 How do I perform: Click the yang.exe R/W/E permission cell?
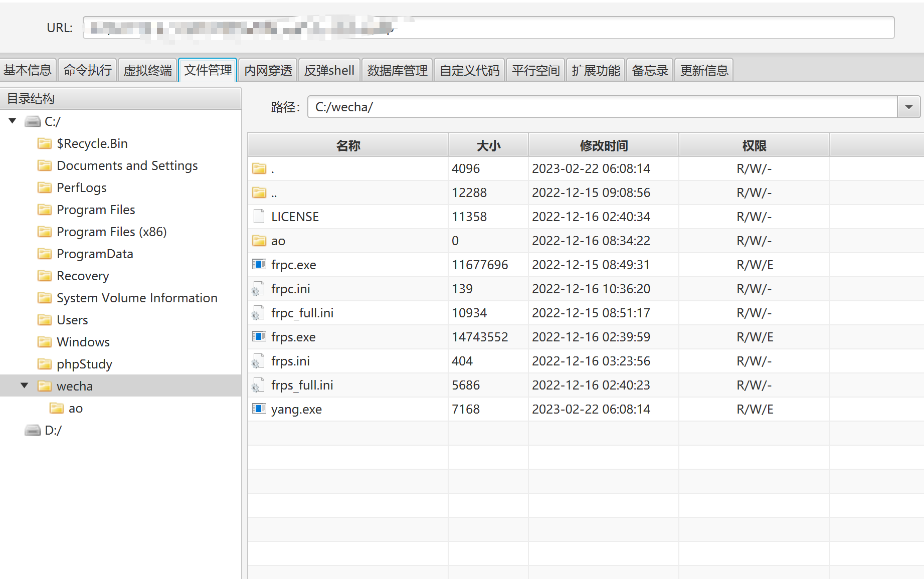click(x=755, y=409)
